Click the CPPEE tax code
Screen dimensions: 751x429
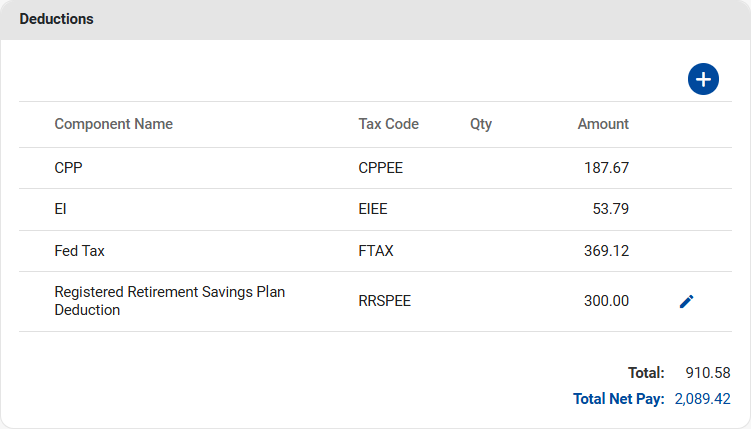pos(380,168)
